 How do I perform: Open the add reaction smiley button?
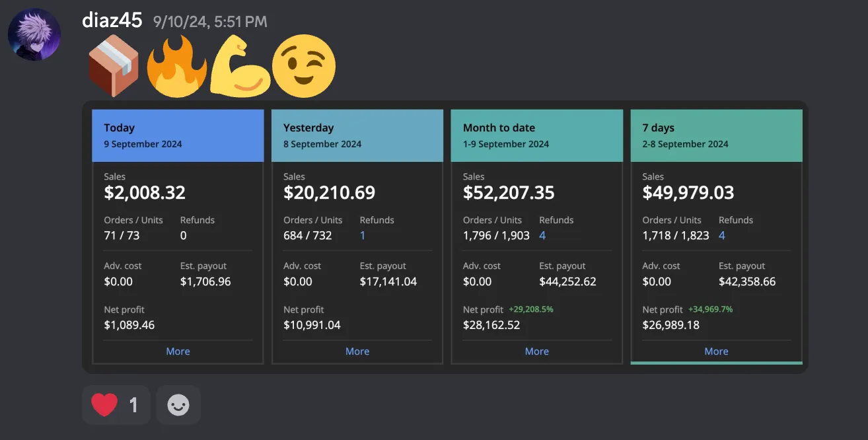178,404
